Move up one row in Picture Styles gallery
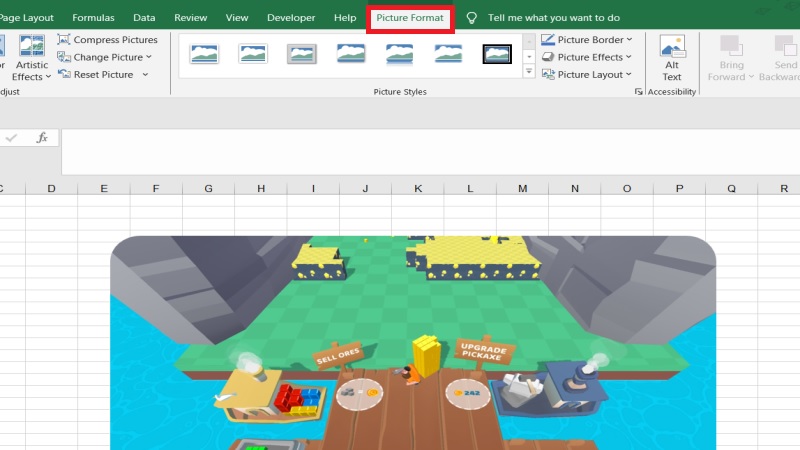The image size is (800, 450). tap(529, 41)
